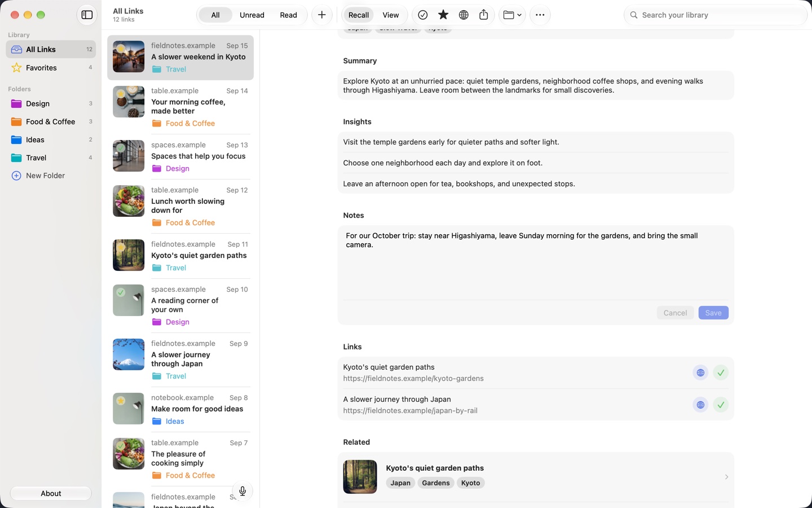Open A slower journey through Japan globe icon
The height and width of the screenshot is (508, 812).
coord(700,405)
